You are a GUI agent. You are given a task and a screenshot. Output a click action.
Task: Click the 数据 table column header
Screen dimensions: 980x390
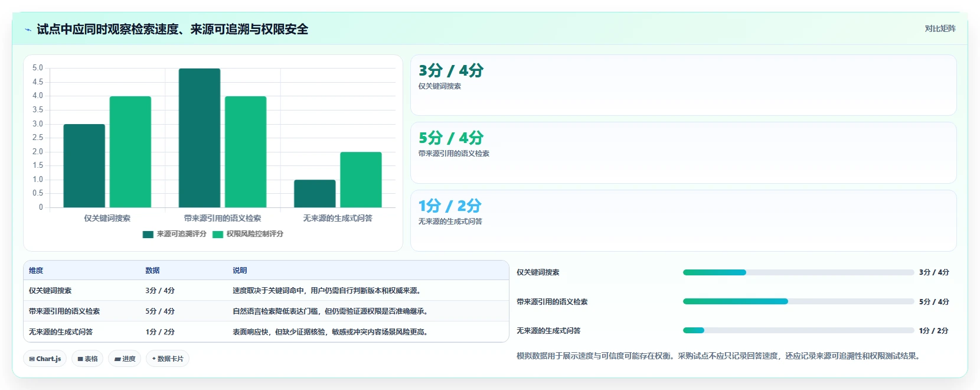[152, 270]
